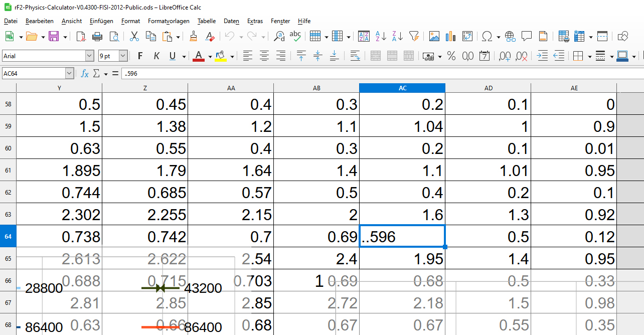Viewport: 644px width, 335px height.
Task: Cut selection with scissors icon
Action: point(134,36)
